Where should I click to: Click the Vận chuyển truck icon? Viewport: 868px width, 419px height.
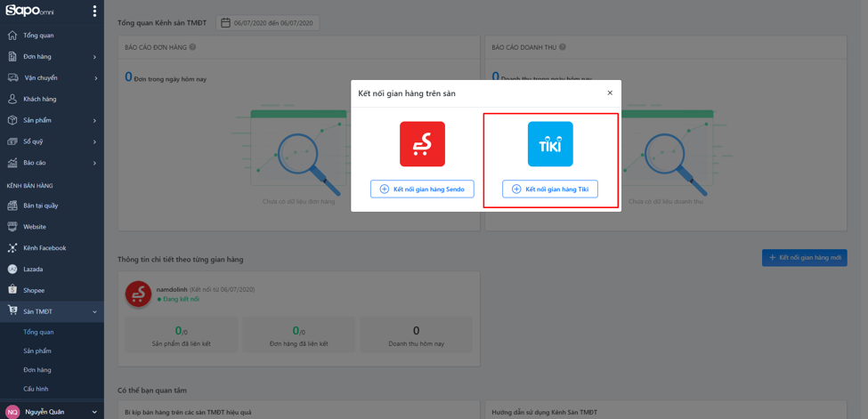pos(12,78)
